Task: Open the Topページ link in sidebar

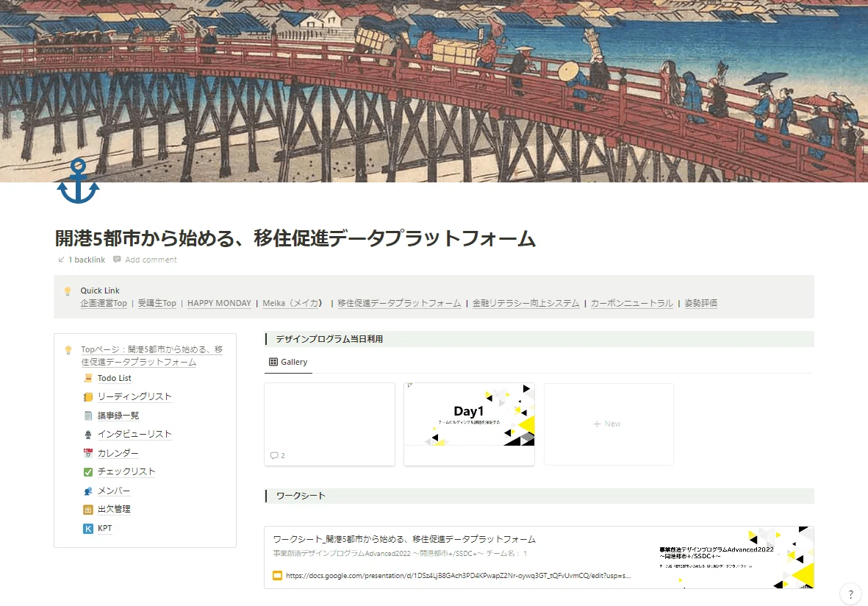Action: point(151,356)
